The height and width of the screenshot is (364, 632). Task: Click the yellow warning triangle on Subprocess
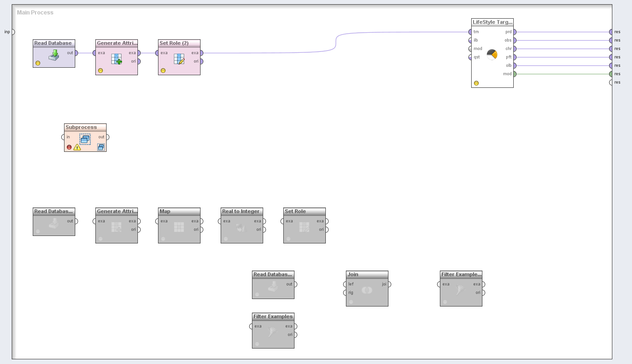[x=77, y=147]
